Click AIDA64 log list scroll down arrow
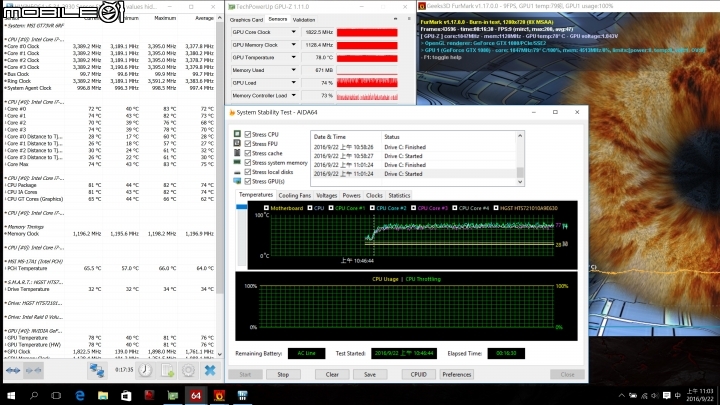Screen dimensions: 720x405 [x=520, y=182]
